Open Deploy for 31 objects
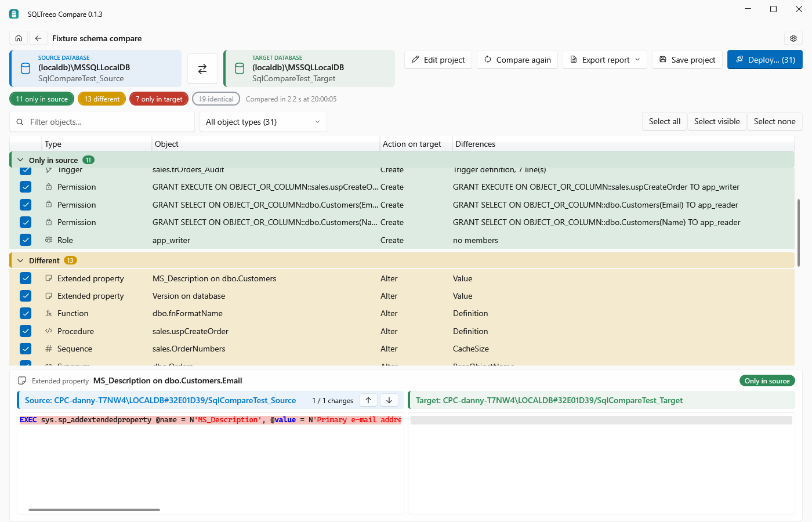 pos(765,60)
